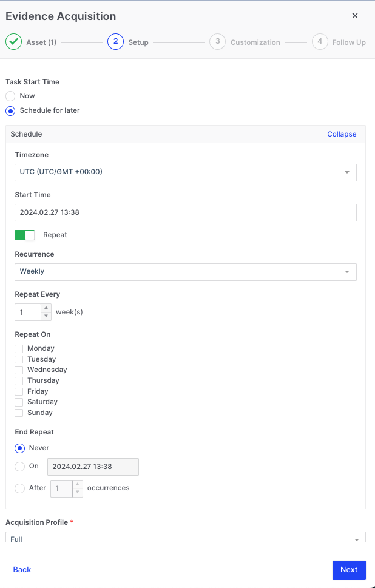Click the Next button
375x588 pixels.
(x=349, y=570)
